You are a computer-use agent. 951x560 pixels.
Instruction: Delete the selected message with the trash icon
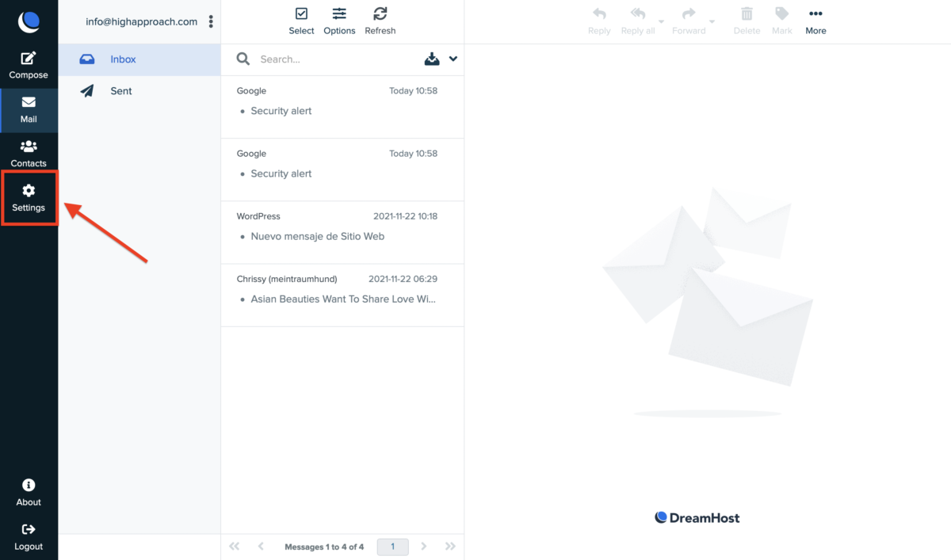pos(746,20)
